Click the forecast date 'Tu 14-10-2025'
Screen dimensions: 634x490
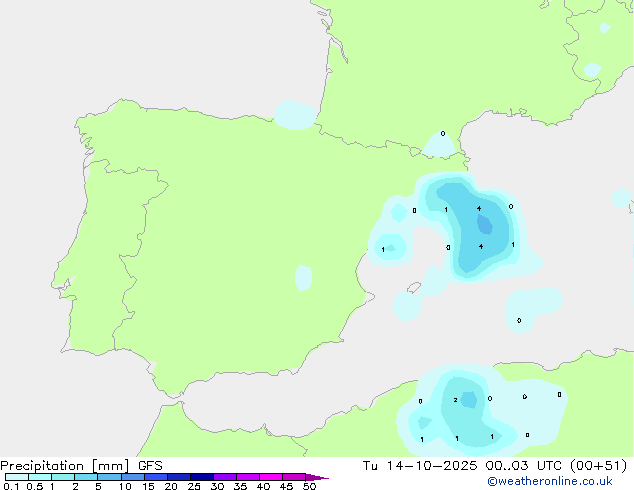click(420, 466)
